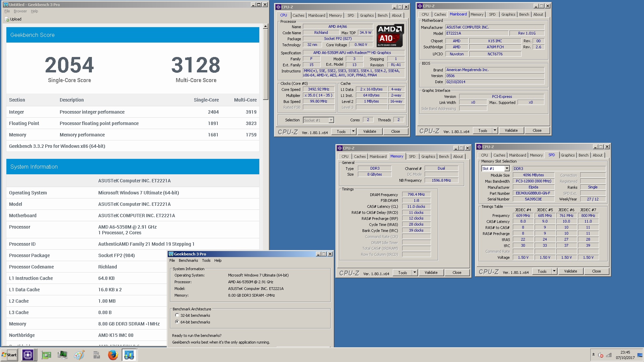Screen dimensions: 644x362
Task: Open the PNG file tool taskbar icon
Action: pyautogui.click(x=96, y=355)
